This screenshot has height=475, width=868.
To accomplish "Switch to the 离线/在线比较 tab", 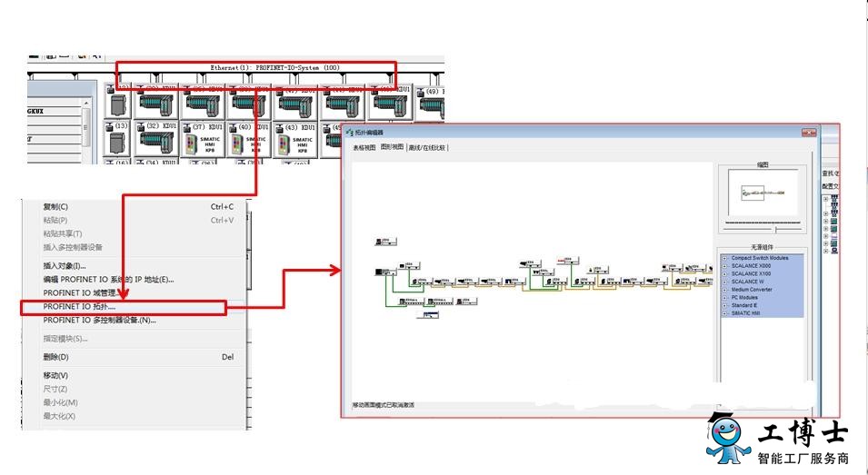I will coord(427,148).
